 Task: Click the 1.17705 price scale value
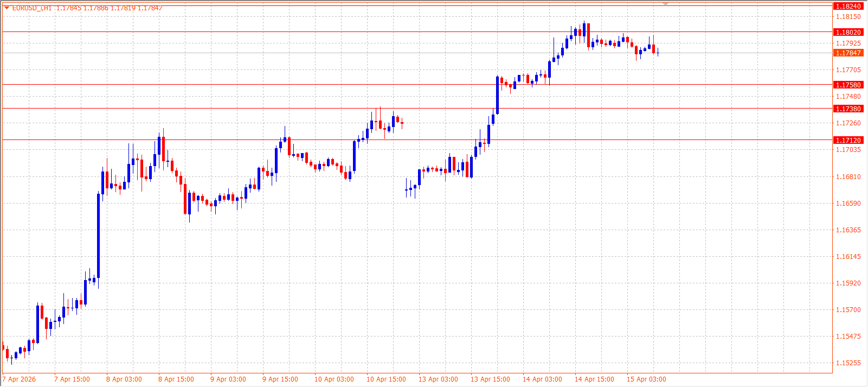tap(848, 70)
